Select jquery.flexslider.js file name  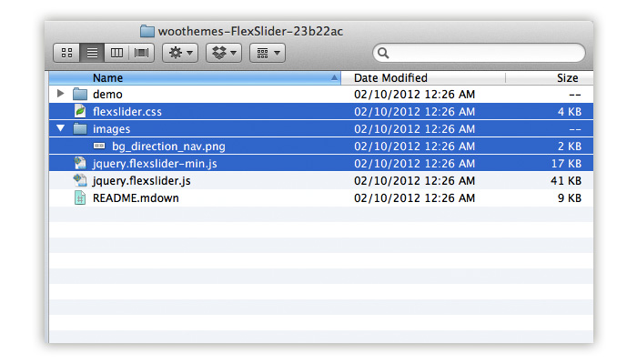(x=141, y=181)
